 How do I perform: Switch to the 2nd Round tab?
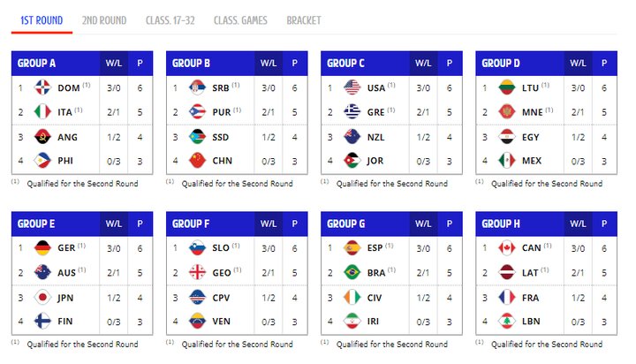coord(104,20)
